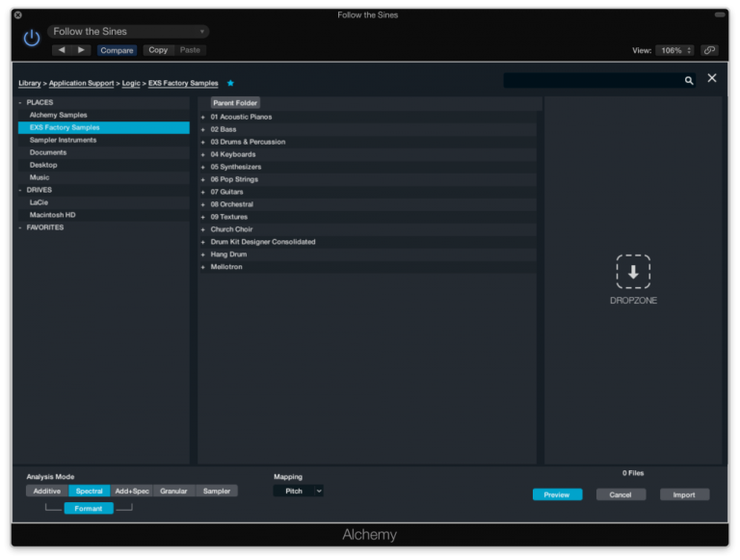The image size is (740, 560).
Task: Open the Follow the Sines preset menu
Action: coord(128,32)
